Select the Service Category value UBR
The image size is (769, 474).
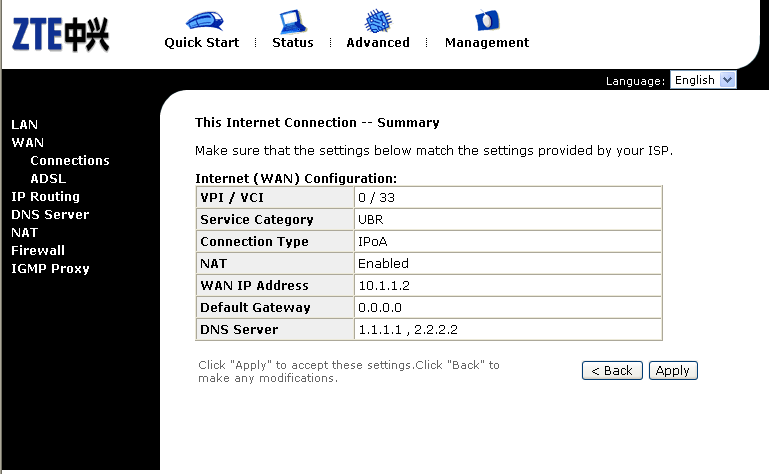click(370, 220)
